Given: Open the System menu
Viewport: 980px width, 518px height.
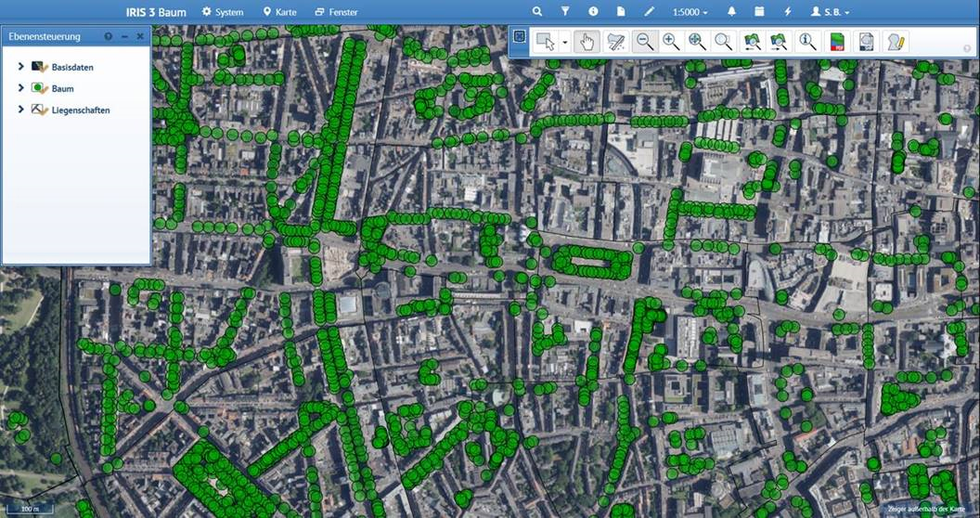Looking at the screenshot, I should [x=223, y=12].
